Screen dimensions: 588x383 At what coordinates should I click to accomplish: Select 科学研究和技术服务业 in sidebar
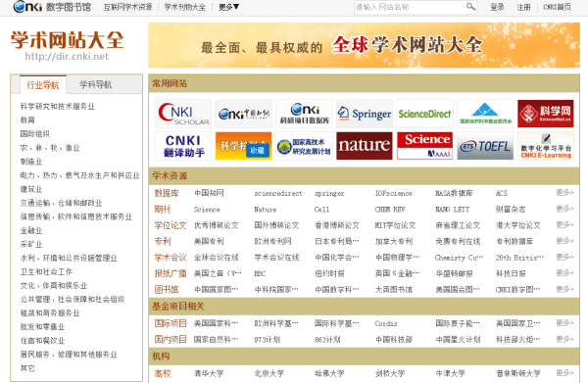58,107
